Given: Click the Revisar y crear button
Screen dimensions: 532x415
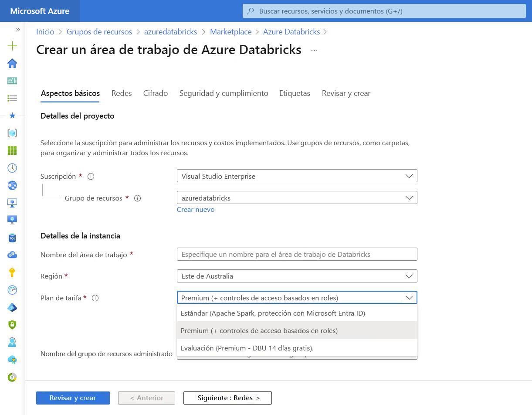Looking at the screenshot, I should (x=73, y=398).
